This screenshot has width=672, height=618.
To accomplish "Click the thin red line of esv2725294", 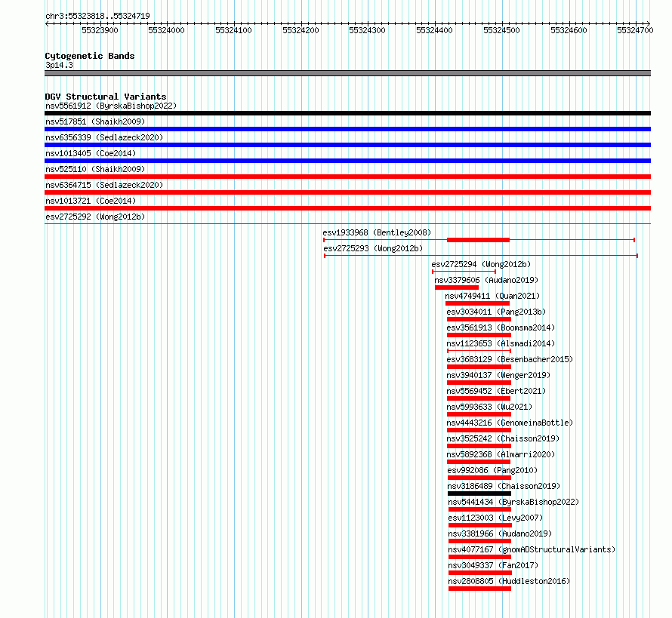I will pos(464,272).
